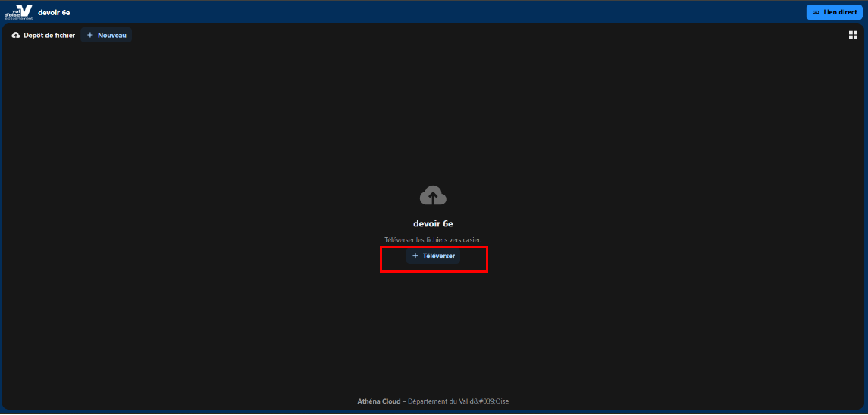Click the 'Téléverser les fichiers vers casier' text
868x415 pixels.
click(x=433, y=240)
